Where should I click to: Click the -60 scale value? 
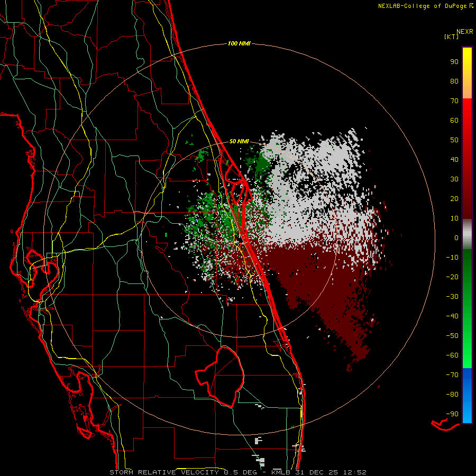[x=452, y=355]
